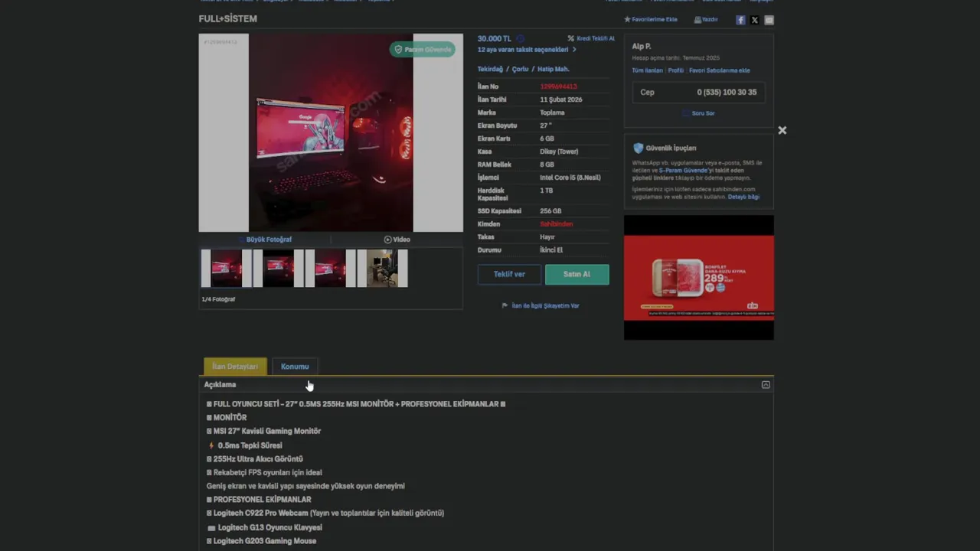Select the fourth thumbnail showing desk and chair
The image size is (980, 551).
[383, 269]
